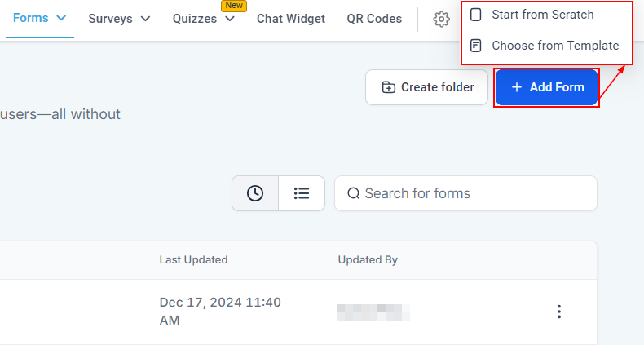Open the Chat Widget tab

tap(290, 19)
